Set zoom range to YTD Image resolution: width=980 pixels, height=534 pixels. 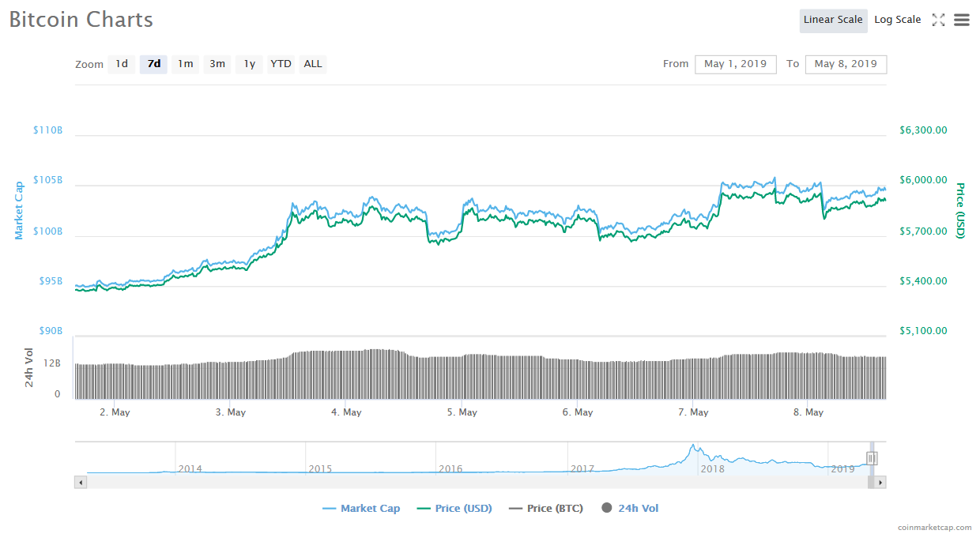pos(281,64)
